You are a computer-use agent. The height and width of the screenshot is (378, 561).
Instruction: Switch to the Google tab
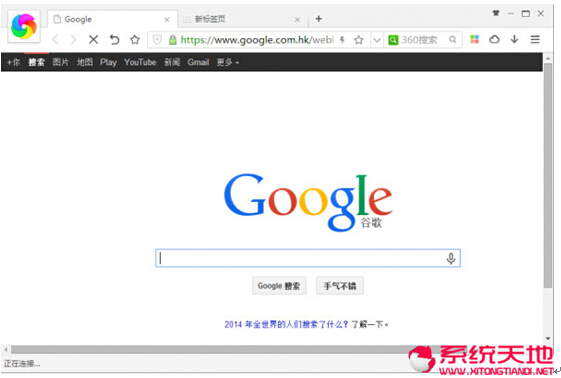pos(112,19)
